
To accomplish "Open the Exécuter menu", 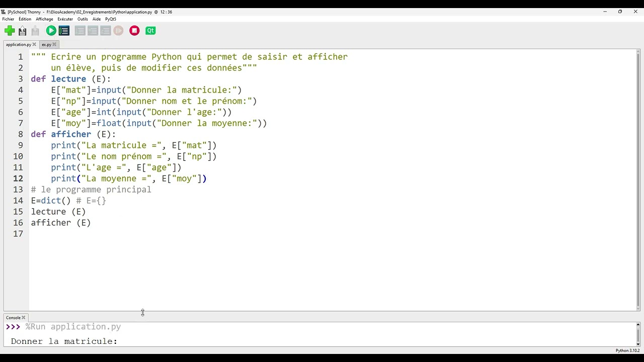I will click(65, 19).
